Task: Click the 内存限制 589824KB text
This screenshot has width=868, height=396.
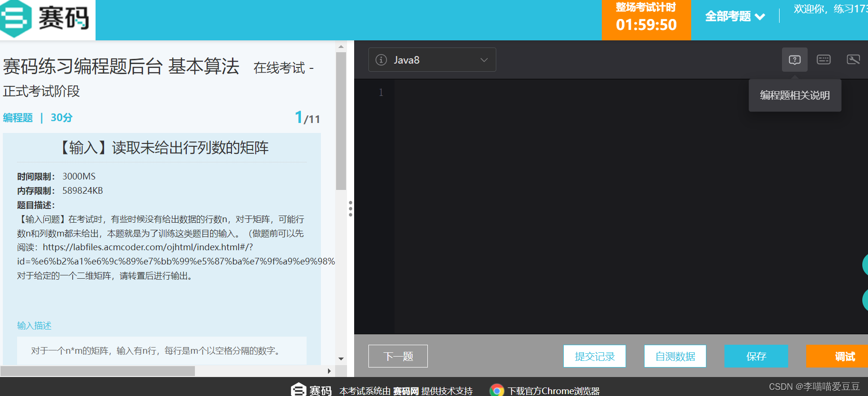Action: point(60,191)
